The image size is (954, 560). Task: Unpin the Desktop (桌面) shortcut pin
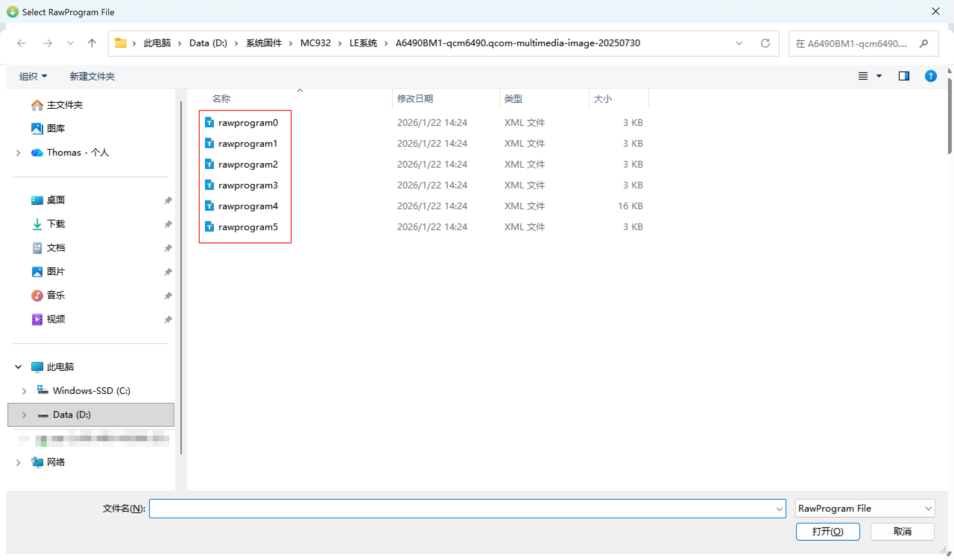[168, 200]
